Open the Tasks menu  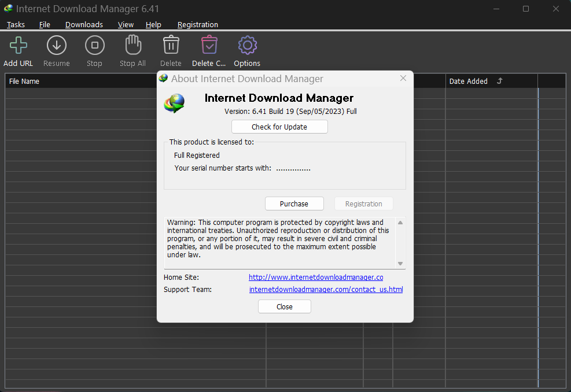click(16, 24)
